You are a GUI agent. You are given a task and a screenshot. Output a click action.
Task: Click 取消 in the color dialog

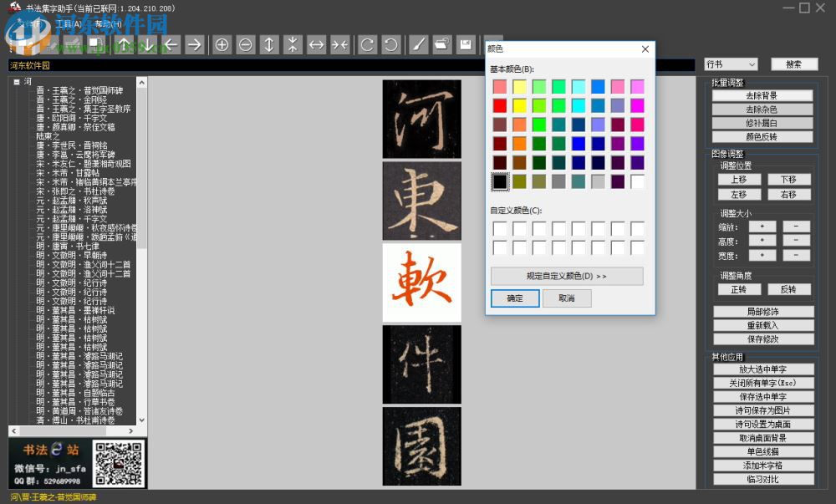point(567,298)
